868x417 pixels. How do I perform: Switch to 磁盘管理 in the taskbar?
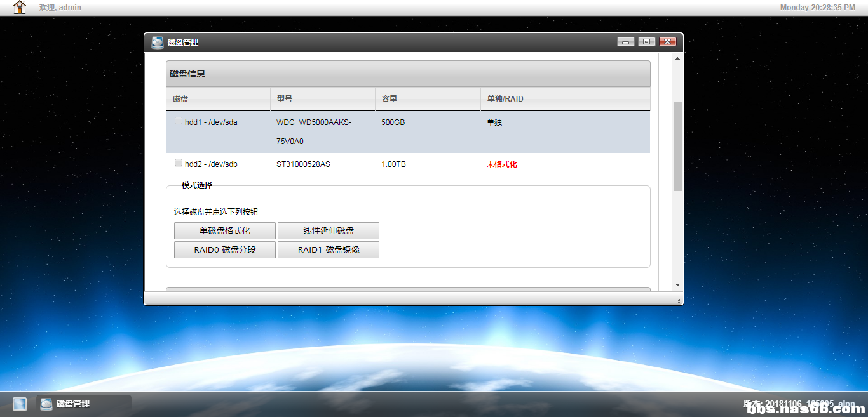click(84, 404)
